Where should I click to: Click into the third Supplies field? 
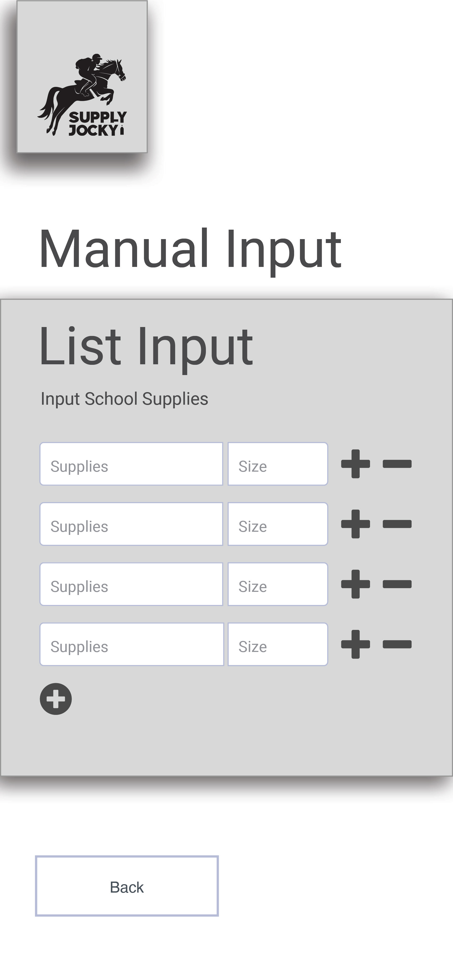click(131, 584)
